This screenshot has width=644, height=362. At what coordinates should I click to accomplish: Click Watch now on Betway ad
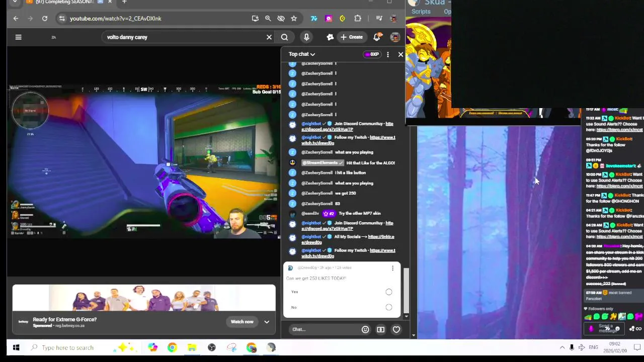pos(242,322)
